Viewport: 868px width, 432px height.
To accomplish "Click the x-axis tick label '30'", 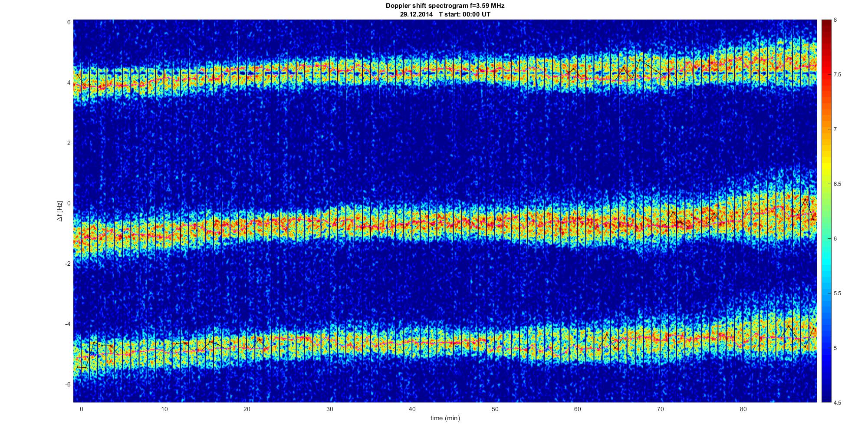I will [x=329, y=409].
